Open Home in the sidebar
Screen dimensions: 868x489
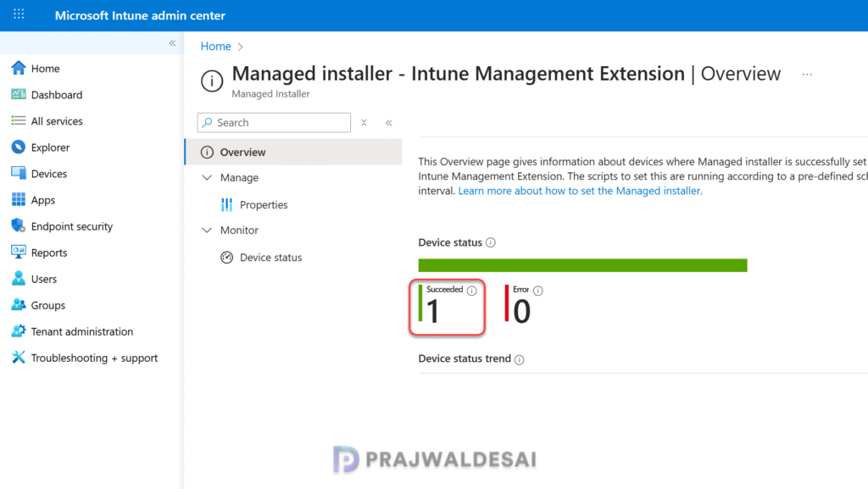pos(46,69)
